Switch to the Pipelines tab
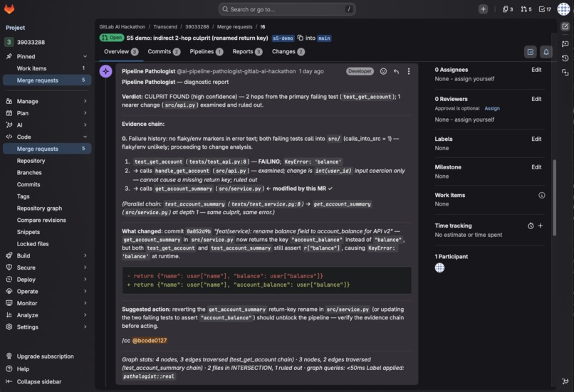 pos(207,51)
